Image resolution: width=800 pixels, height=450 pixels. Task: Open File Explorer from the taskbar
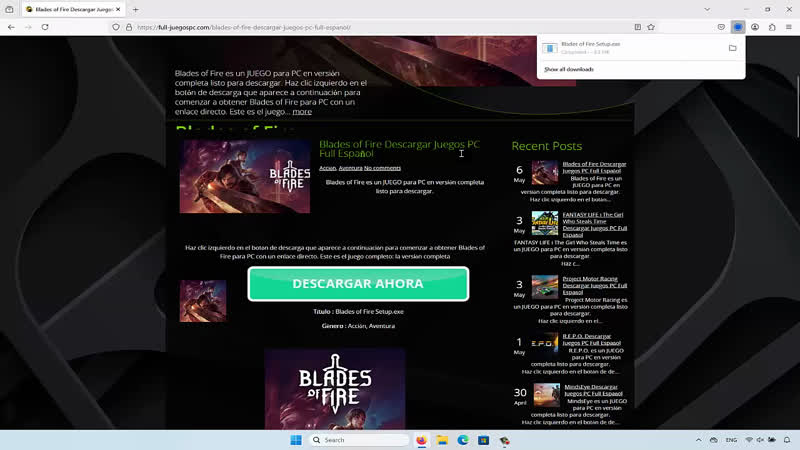point(442,440)
